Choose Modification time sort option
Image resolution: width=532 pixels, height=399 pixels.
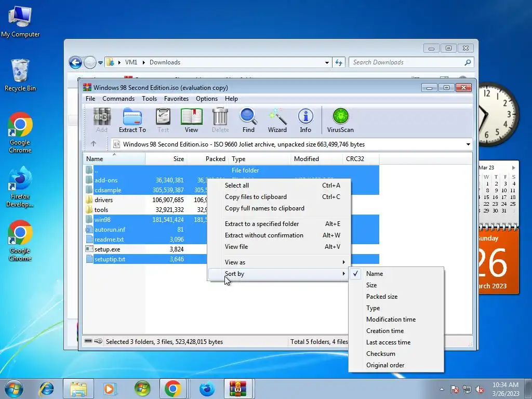396,320
